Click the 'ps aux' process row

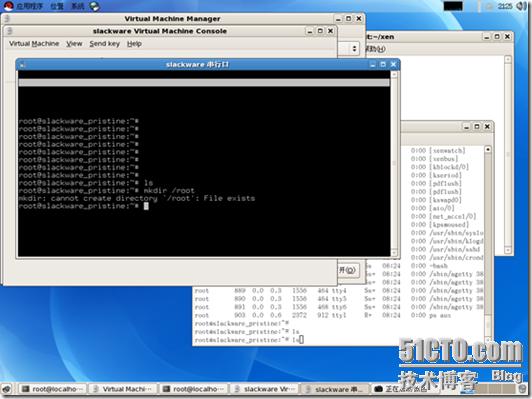[323, 315]
